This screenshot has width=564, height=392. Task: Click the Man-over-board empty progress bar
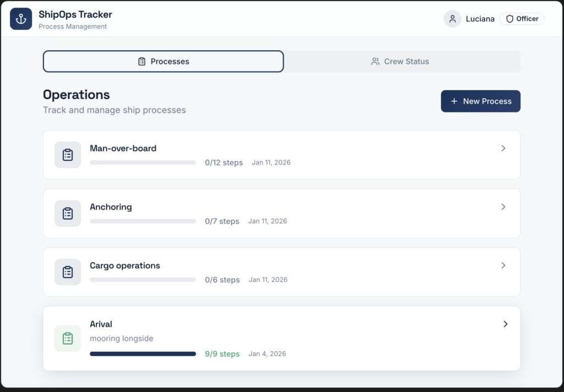click(x=143, y=162)
